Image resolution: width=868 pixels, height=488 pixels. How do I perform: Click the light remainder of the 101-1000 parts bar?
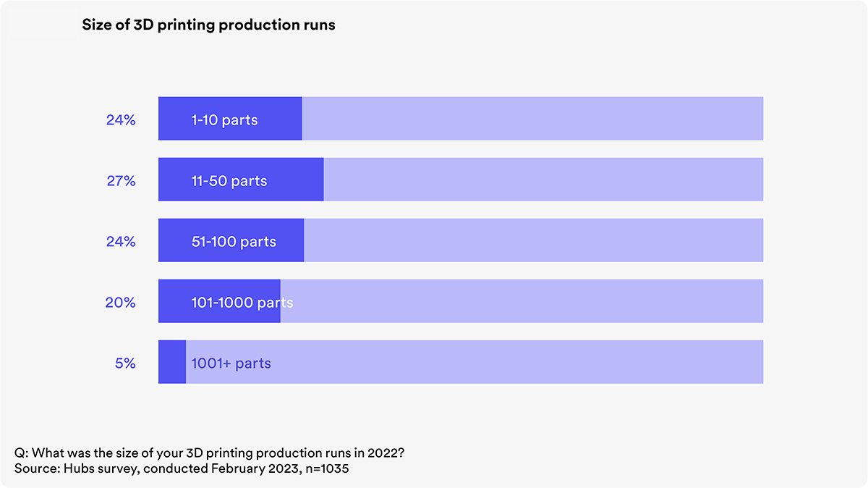pyautogui.click(x=522, y=301)
